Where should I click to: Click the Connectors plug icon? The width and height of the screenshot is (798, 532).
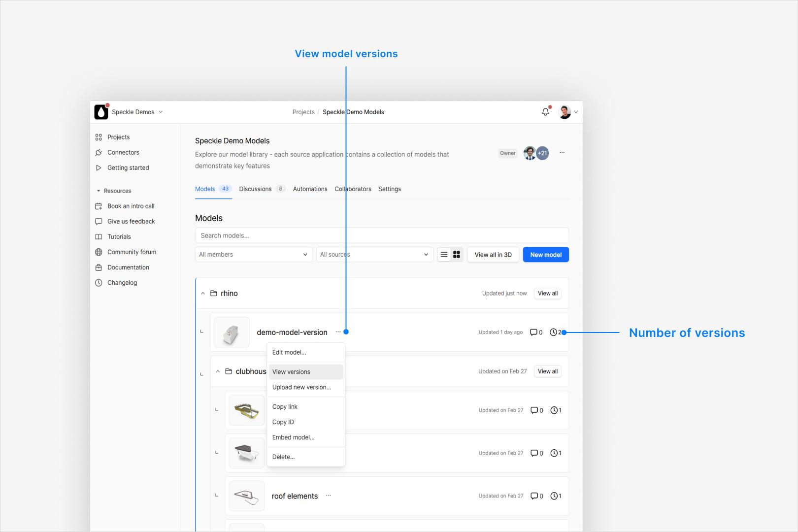(99, 152)
